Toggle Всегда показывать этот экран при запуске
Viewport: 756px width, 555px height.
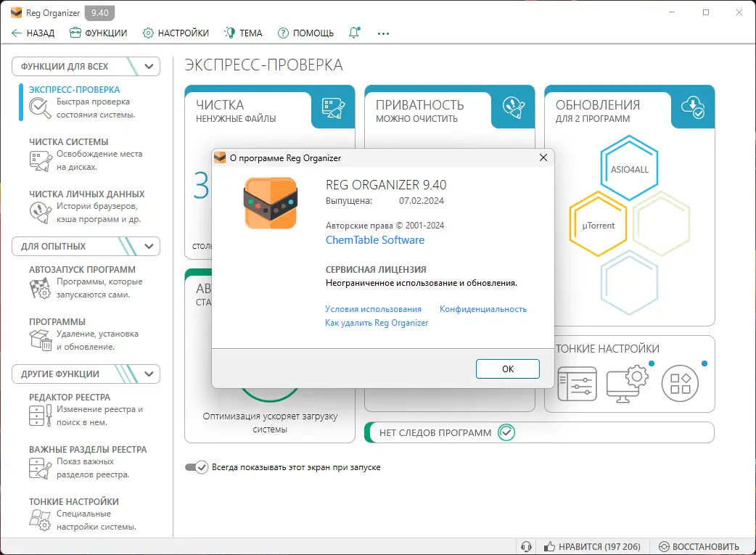[197, 467]
